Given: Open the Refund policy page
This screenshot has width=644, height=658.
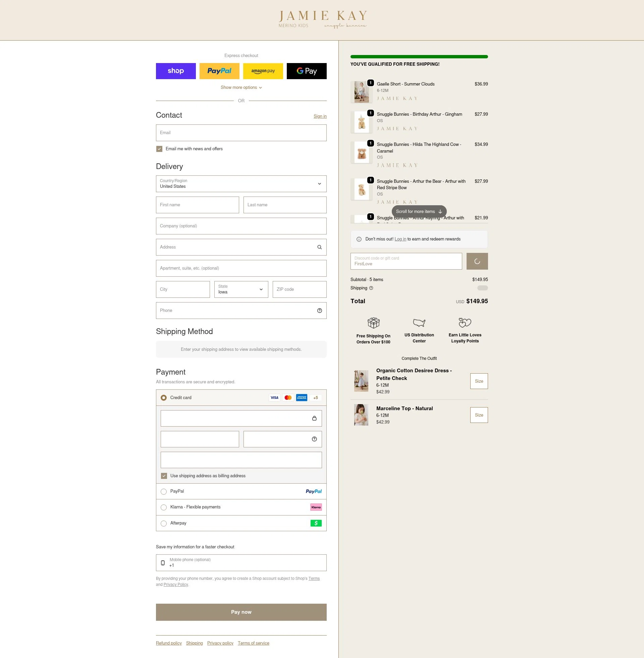Looking at the screenshot, I should 168,643.
